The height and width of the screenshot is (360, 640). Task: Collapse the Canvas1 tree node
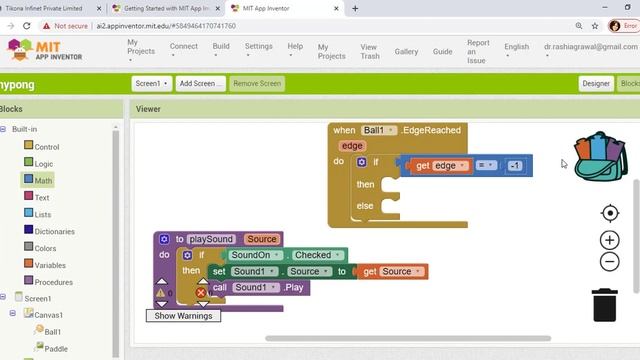[13, 313]
